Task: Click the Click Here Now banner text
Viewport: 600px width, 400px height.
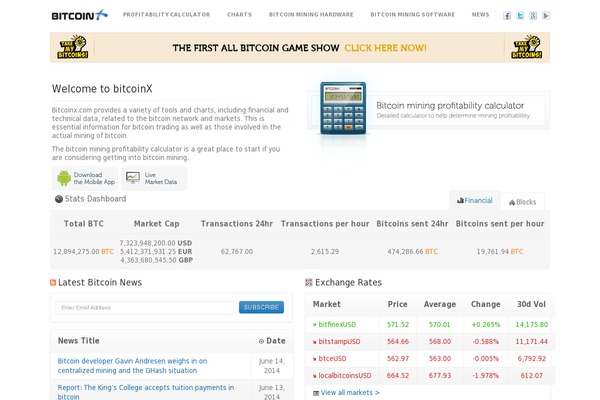Action: (x=385, y=48)
